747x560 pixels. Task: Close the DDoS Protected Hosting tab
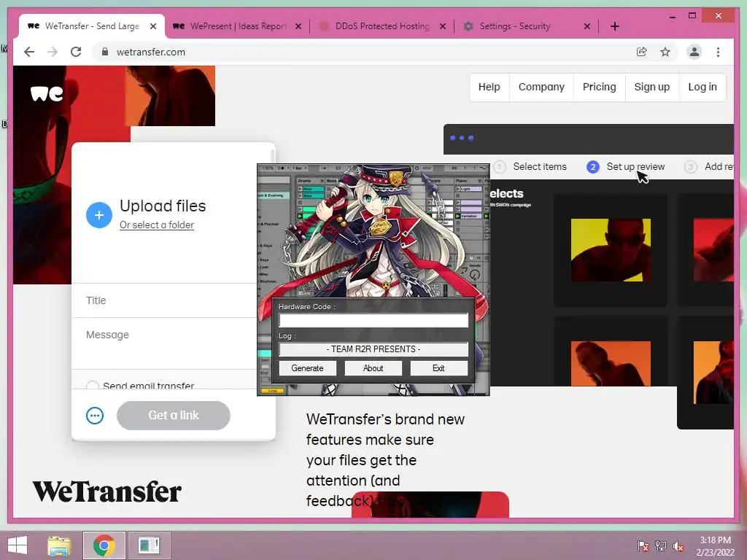pos(443,26)
